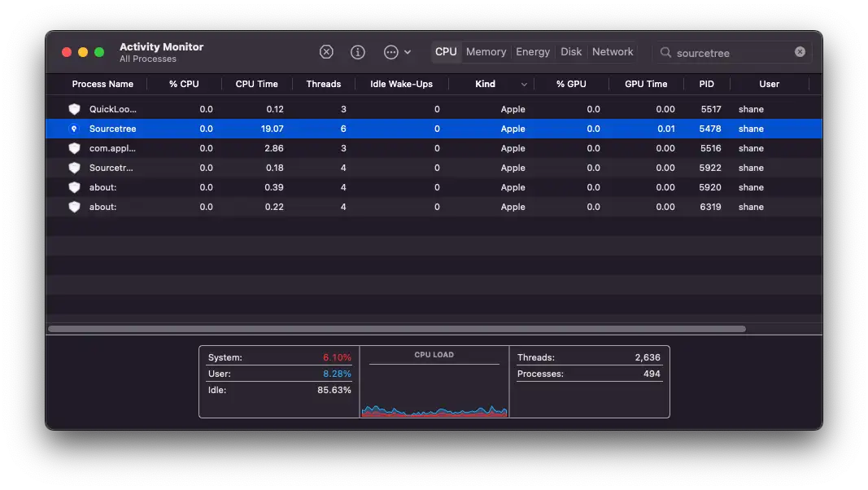The image size is (868, 490).
Task: Click CPU Time value 19.07
Action: (272, 129)
